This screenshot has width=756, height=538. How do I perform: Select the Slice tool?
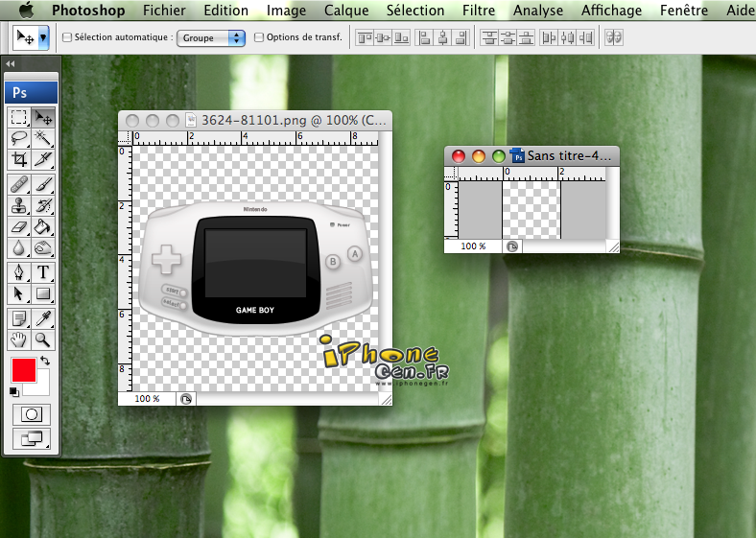click(x=43, y=159)
